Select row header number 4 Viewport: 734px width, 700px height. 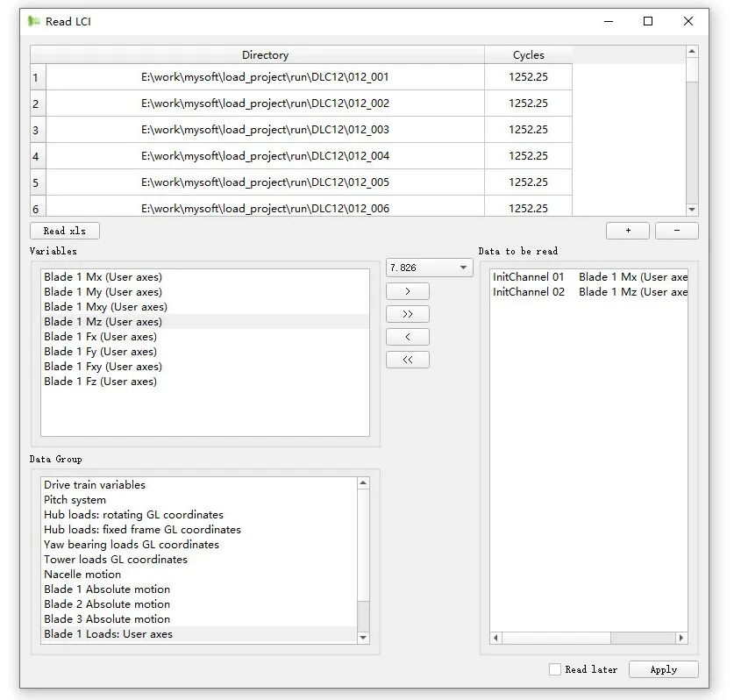[x=38, y=156]
